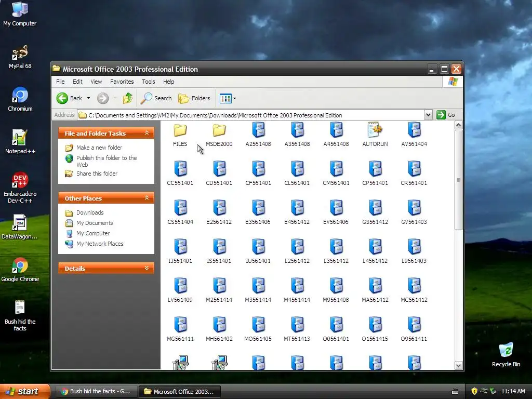Select the Chromium desktop icon
Viewport: 532px width, 399px height.
click(20, 99)
